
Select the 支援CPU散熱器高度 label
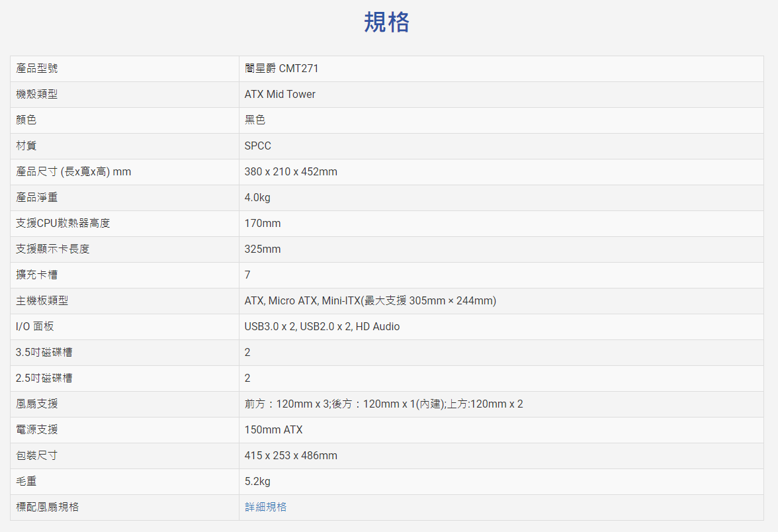click(x=63, y=224)
